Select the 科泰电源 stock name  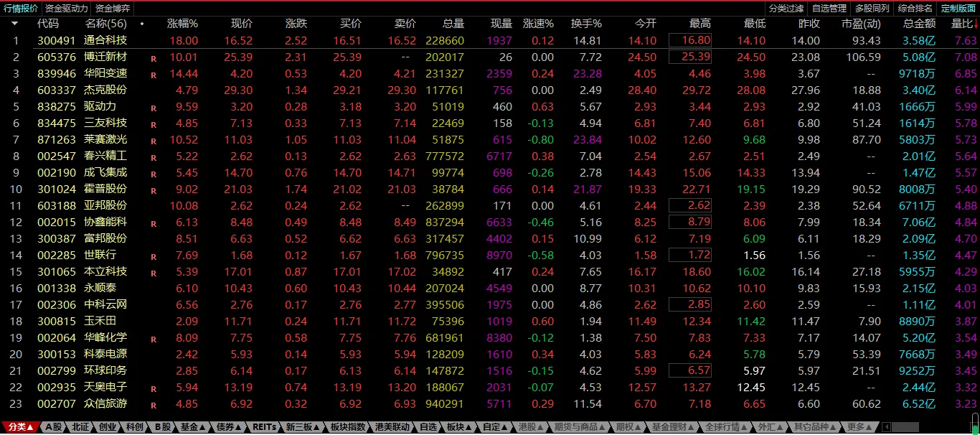(105, 355)
